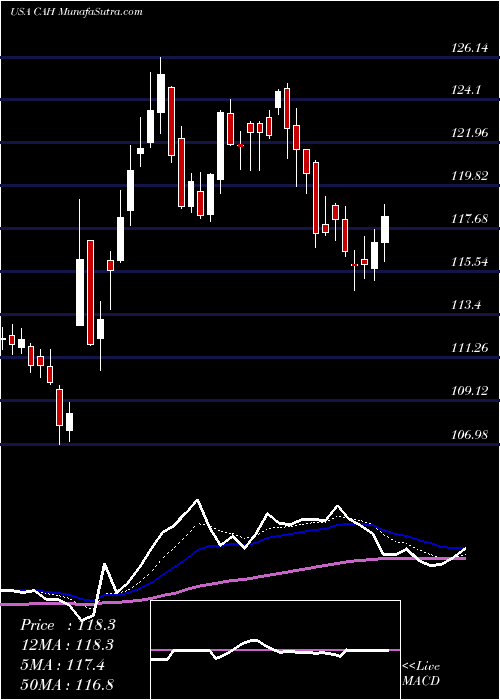The width and height of the screenshot is (500, 700).
Task: Click the 115.54 price axis label
Action: pos(470,262)
